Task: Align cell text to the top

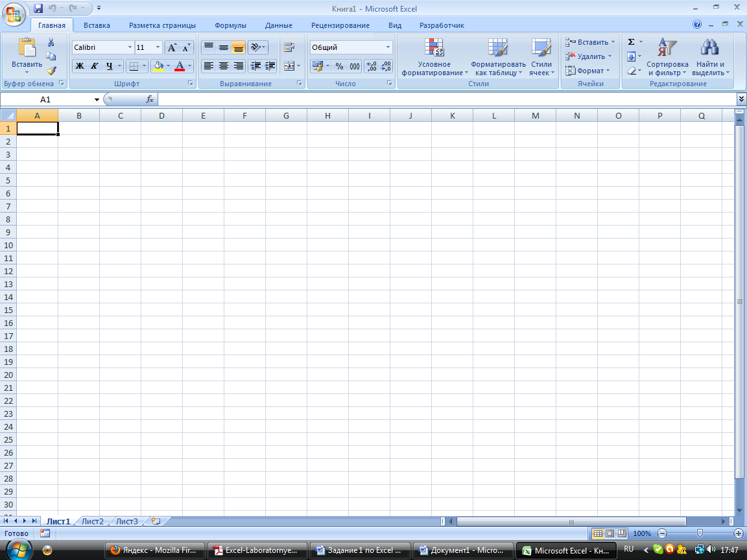Action: (209, 47)
